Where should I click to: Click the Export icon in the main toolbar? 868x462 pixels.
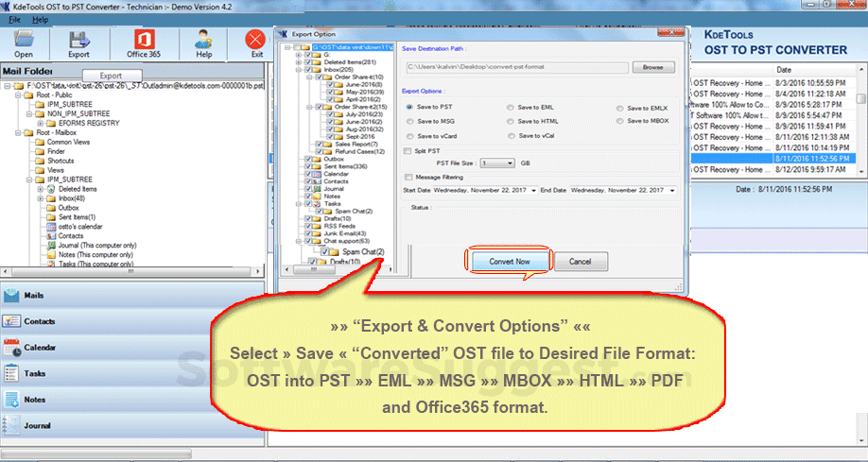[78, 40]
